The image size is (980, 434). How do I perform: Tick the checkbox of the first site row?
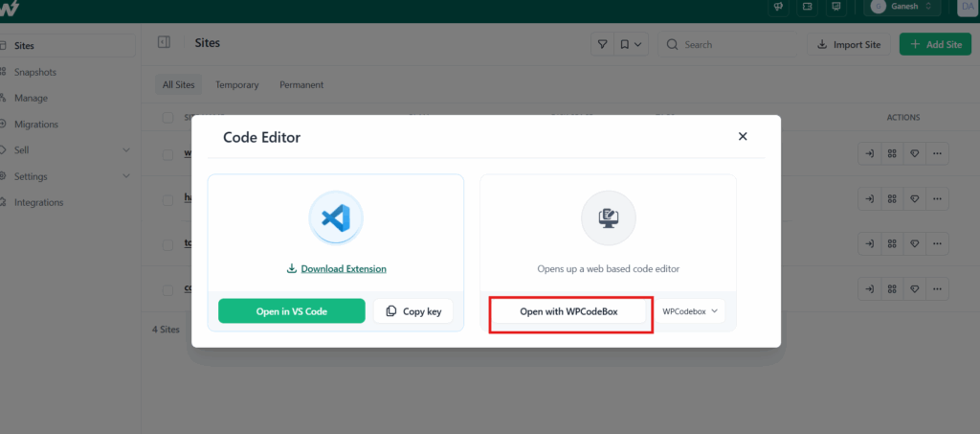pyautogui.click(x=167, y=154)
